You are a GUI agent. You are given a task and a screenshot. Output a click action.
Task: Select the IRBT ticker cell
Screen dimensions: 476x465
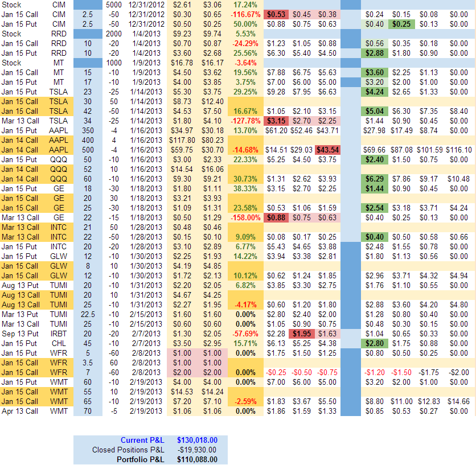coord(58,334)
